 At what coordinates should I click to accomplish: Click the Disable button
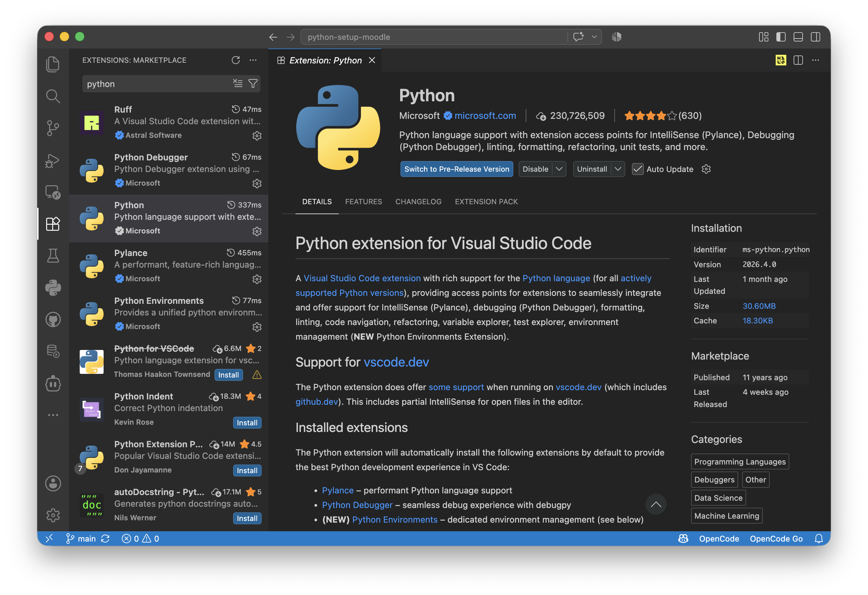pyautogui.click(x=535, y=169)
